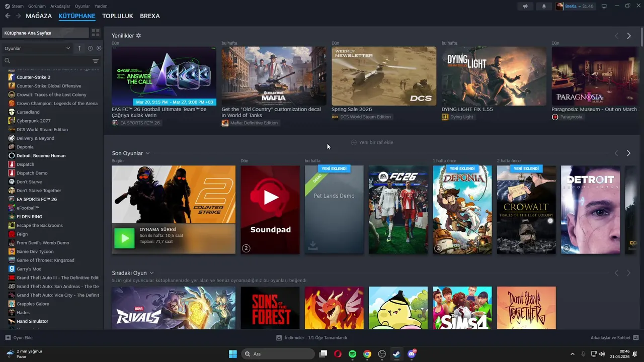Open Yenilikler settings gear
Image resolution: width=644 pixels, height=362 pixels.
(138, 36)
